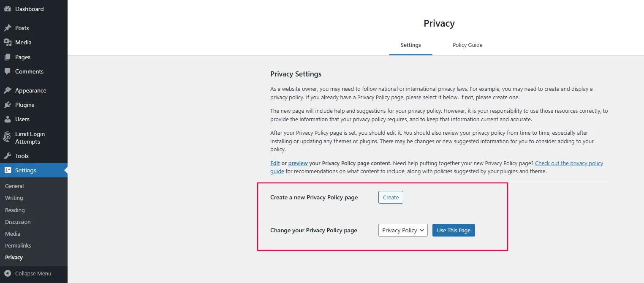The image size is (644, 283).
Task: Click the Pages icon in sidebar
Action: click(x=8, y=57)
